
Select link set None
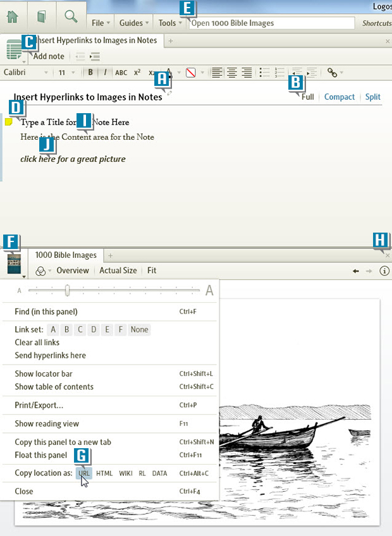coord(139,329)
